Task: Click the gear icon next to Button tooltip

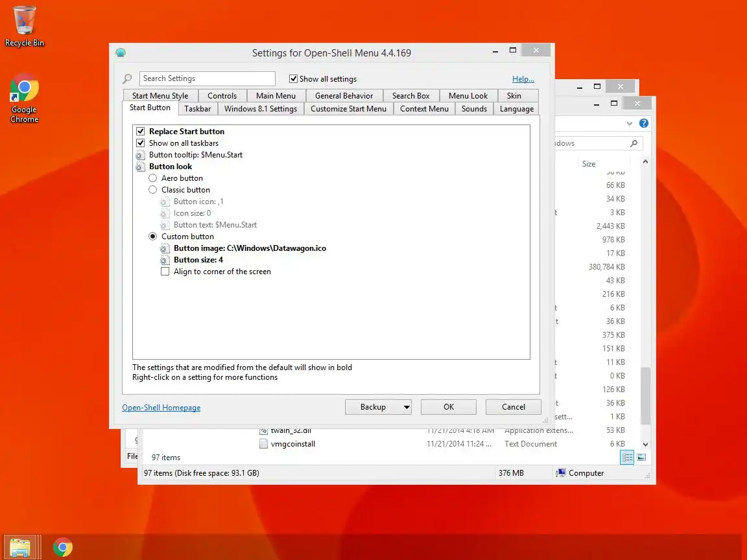Action: coord(140,156)
